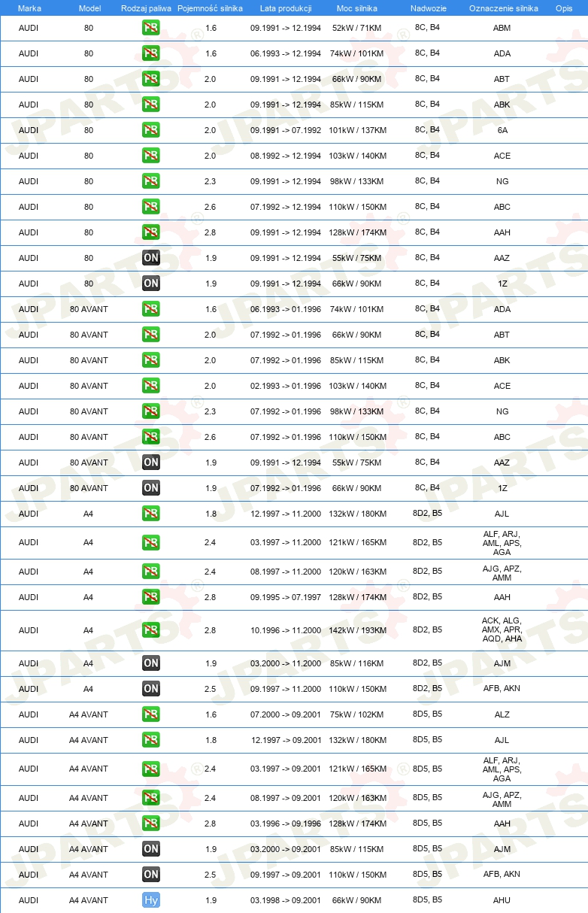
Task: Click the Opis column header
Action: point(564,8)
